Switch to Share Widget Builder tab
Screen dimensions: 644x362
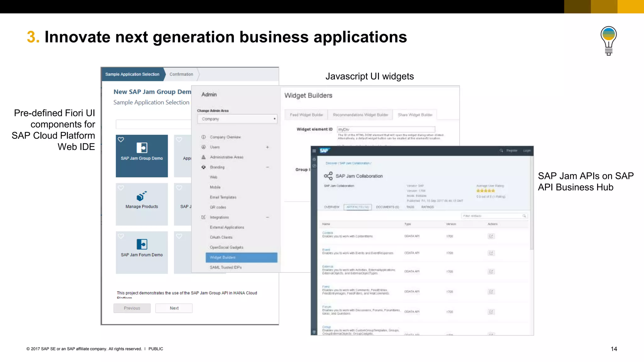(415, 115)
